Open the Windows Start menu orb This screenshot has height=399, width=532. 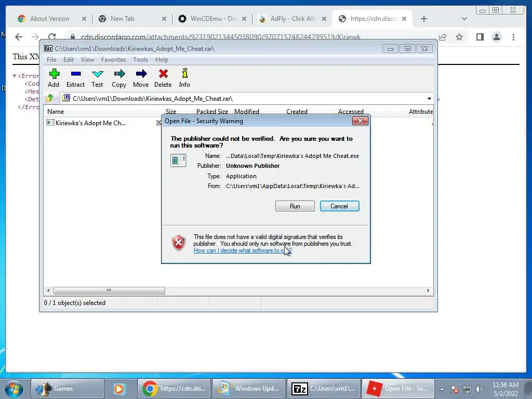tap(14, 389)
